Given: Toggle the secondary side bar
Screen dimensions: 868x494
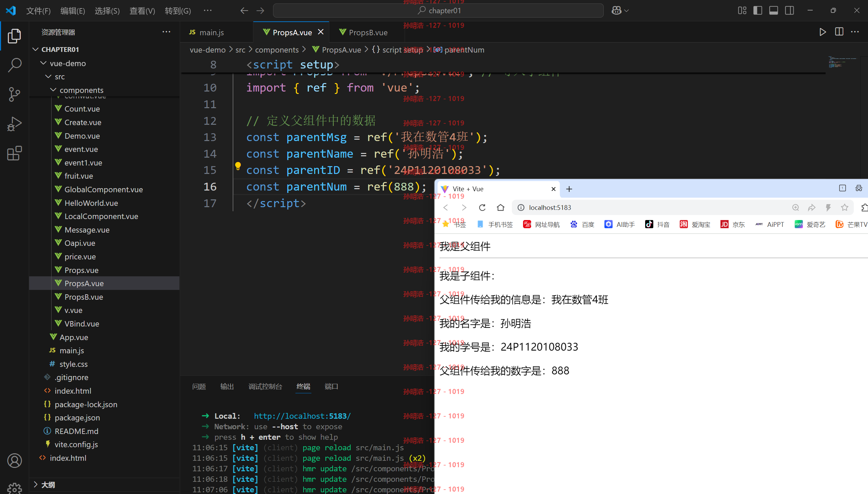Looking at the screenshot, I should pyautogui.click(x=789, y=11).
